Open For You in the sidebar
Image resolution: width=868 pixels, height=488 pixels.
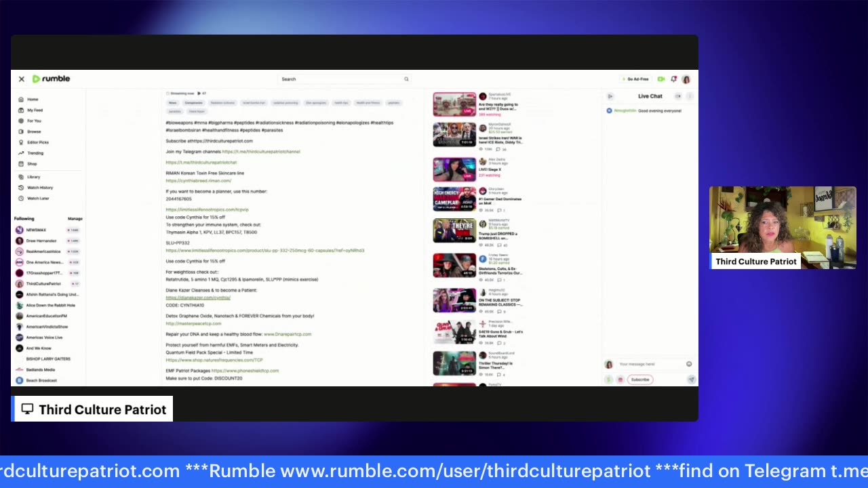pyautogui.click(x=30, y=121)
